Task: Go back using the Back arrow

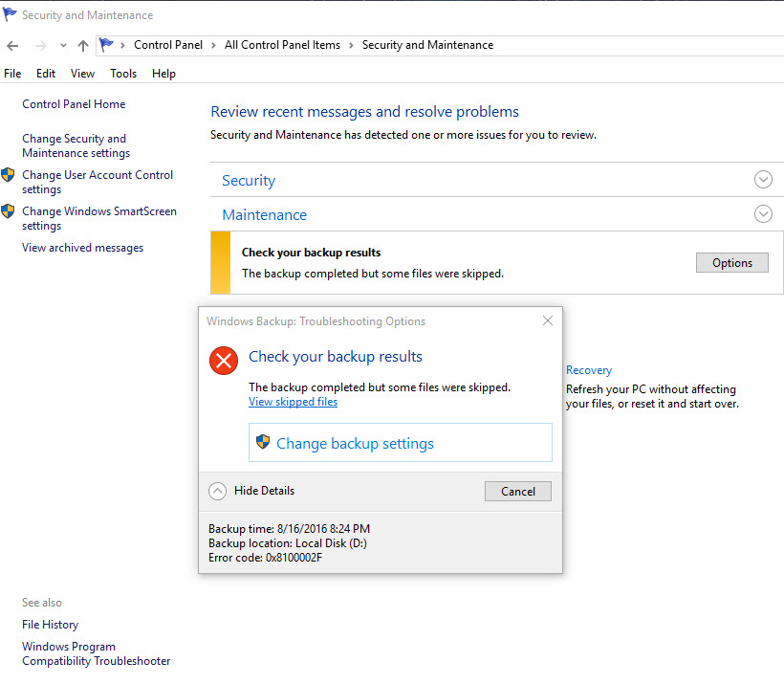Action: tap(12, 46)
